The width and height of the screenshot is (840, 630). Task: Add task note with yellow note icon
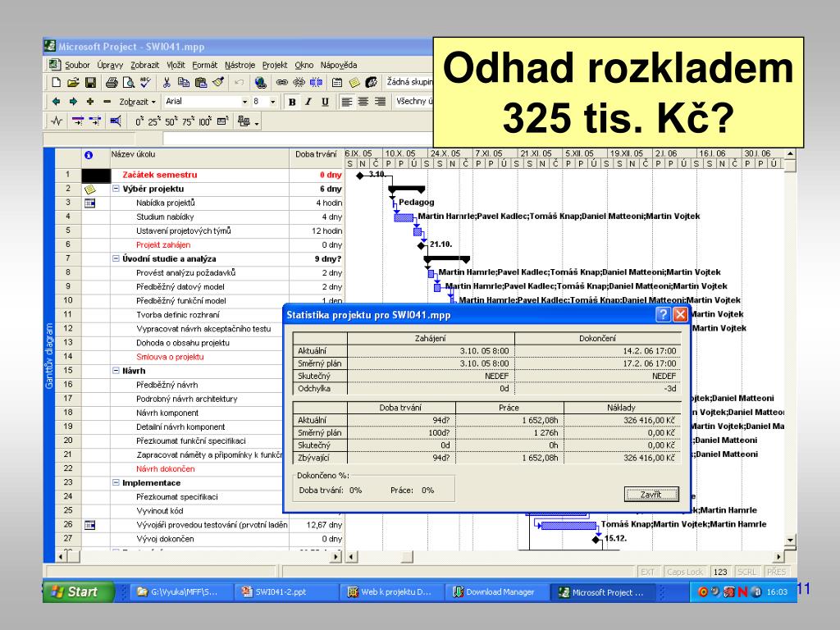point(354,83)
